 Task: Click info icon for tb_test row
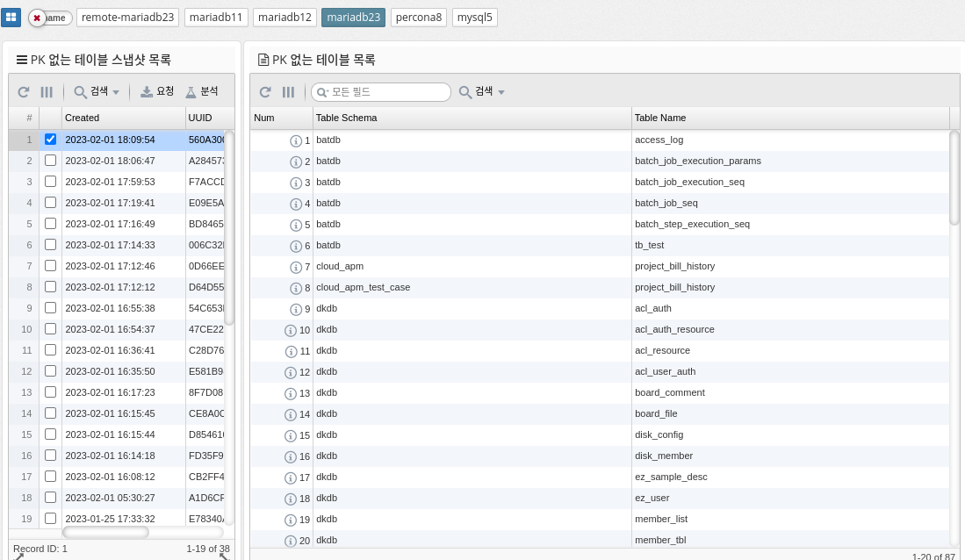(296, 246)
